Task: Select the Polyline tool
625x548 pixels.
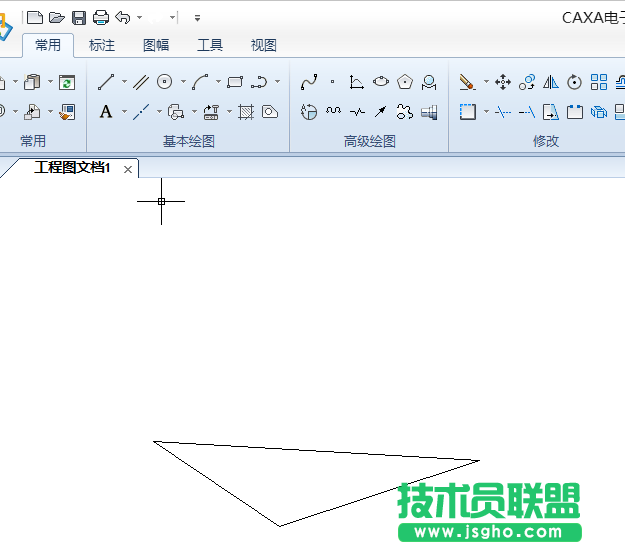Action: 259,82
